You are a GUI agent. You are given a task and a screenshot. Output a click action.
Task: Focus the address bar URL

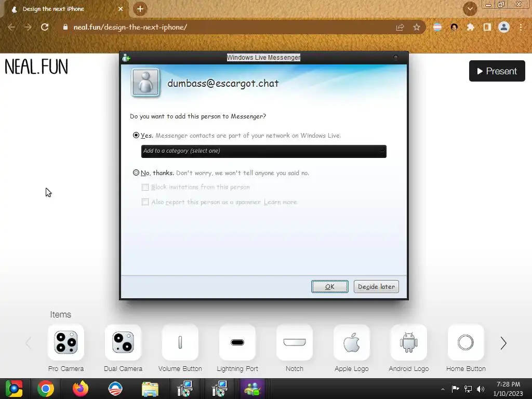[x=130, y=27]
